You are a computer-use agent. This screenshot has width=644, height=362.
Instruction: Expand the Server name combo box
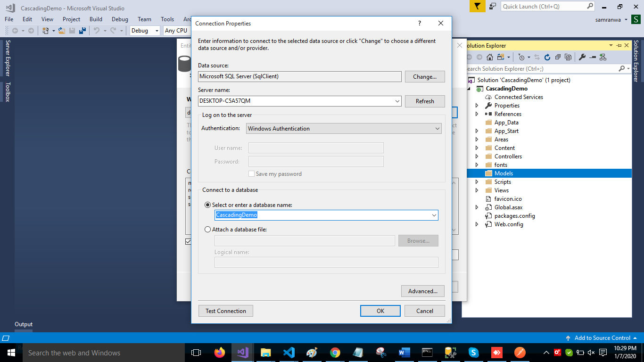pyautogui.click(x=397, y=101)
